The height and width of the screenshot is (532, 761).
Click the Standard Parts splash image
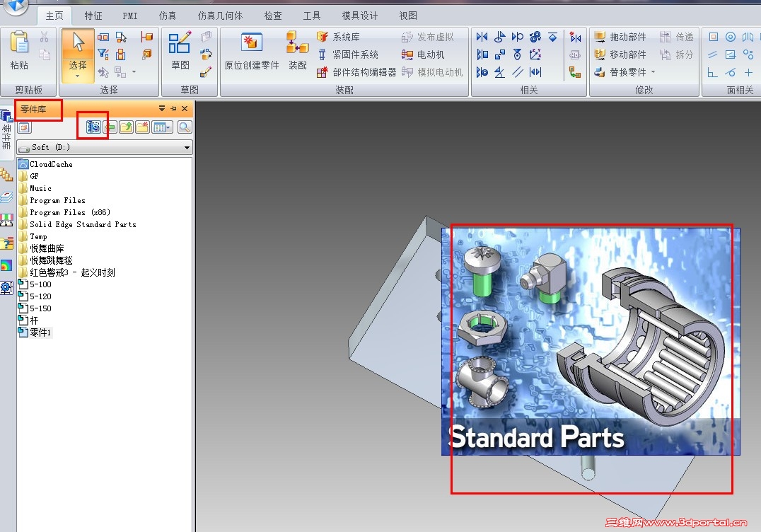(x=591, y=342)
